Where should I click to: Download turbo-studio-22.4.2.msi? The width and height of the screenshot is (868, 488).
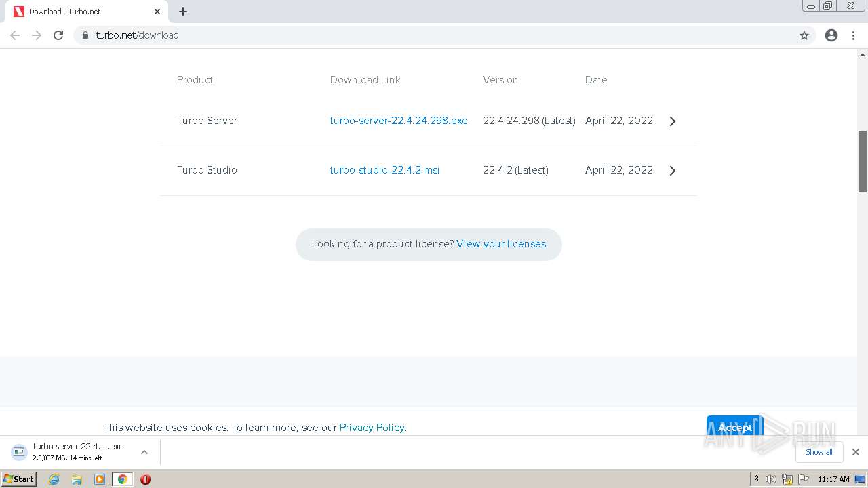point(384,170)
